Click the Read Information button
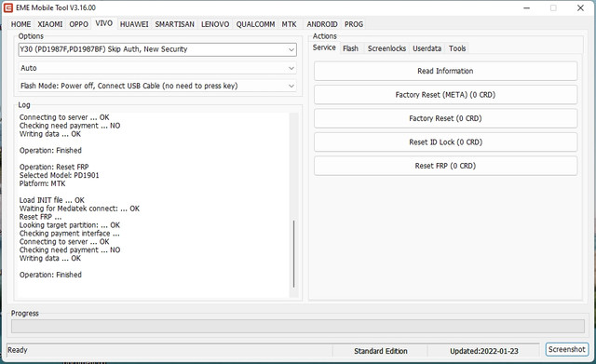Screen dimensions: 596x364 pyautogui.click(x=445, y=71)
